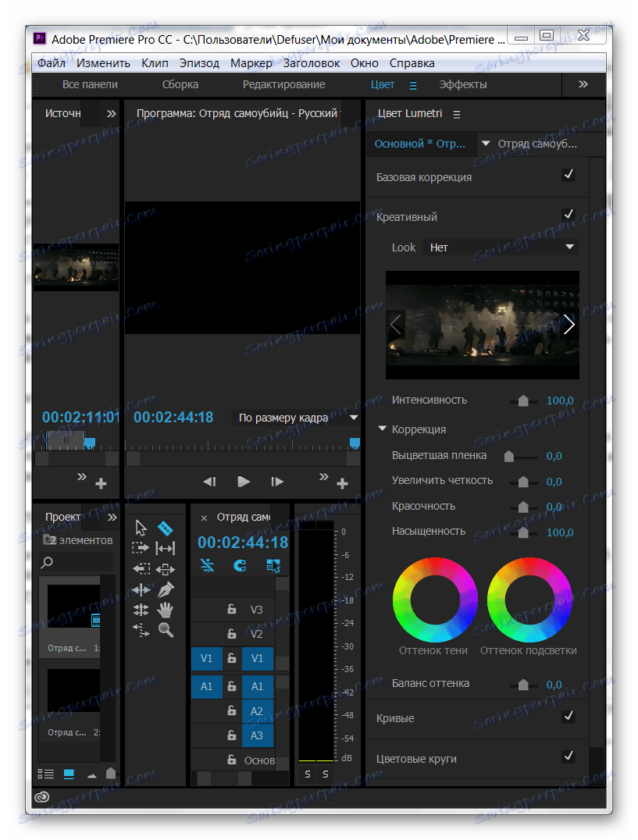Image resolution: width=638 pixels, height=840 pixels.
Task: Collapse the Коррекция section
Action: 382,429
